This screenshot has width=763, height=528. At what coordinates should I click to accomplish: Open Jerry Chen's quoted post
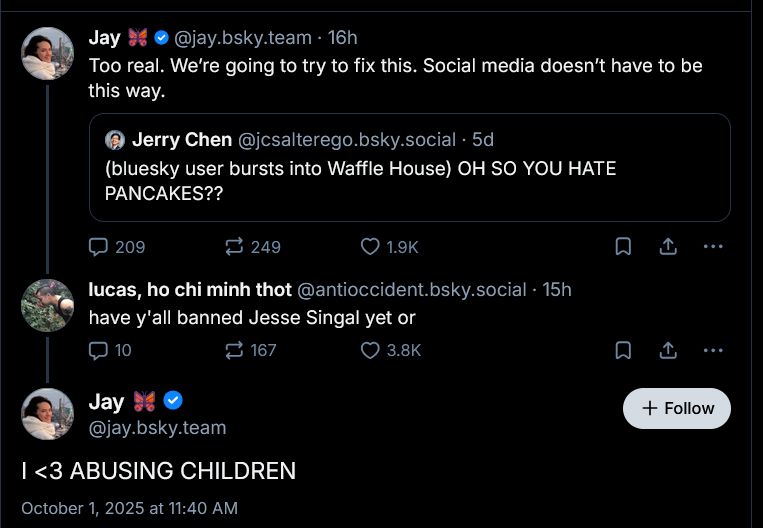409,180
